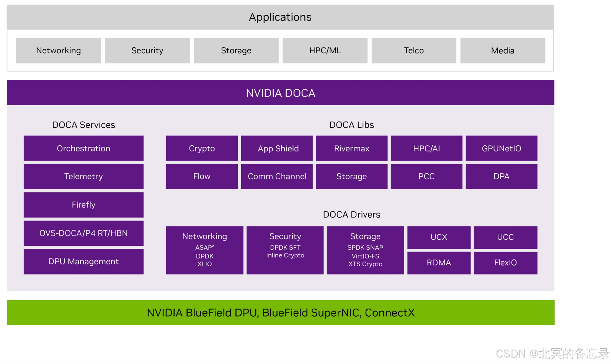Click the SPDK SNAP line
The width and height of the screenshot is (611, 364).
tap(365, 247)
